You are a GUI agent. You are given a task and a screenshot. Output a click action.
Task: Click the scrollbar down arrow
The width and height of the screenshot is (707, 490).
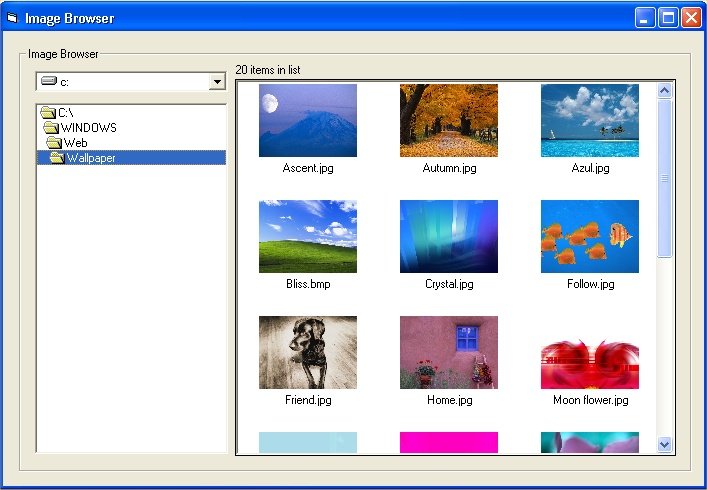coord(665,444)
